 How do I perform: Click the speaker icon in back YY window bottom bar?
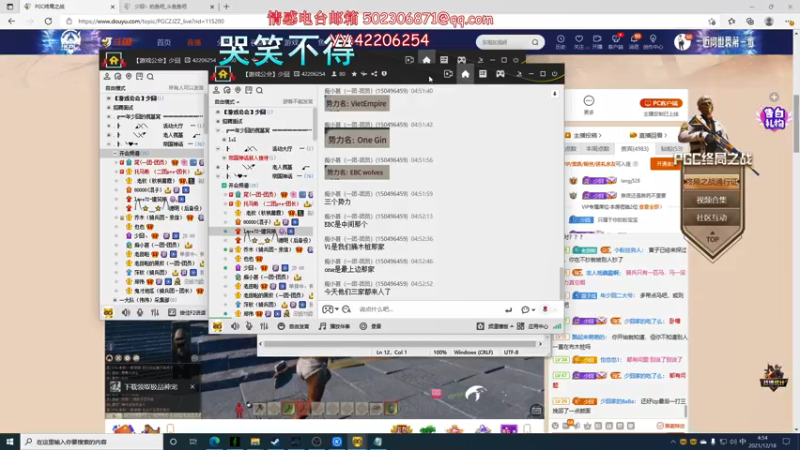pos(126,312)
